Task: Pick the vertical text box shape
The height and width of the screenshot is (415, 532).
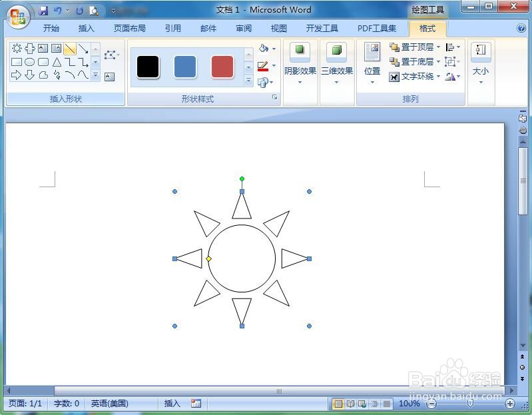Action: coord(57,49)
